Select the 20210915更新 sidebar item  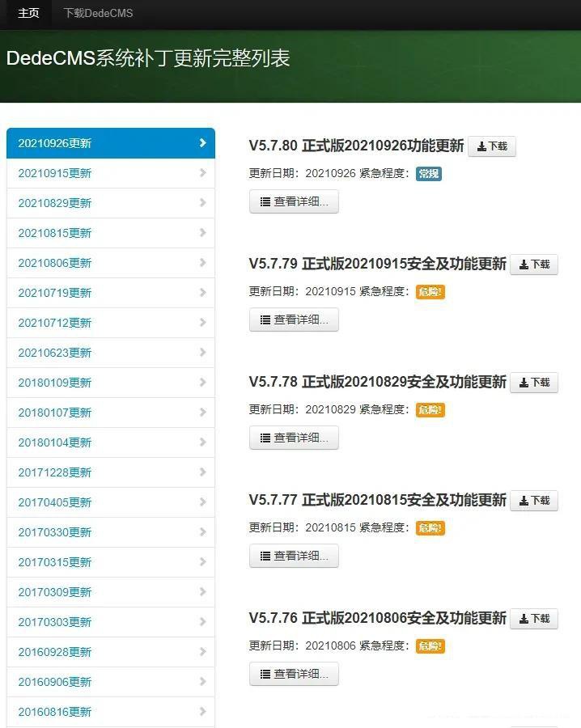(111, 173)
